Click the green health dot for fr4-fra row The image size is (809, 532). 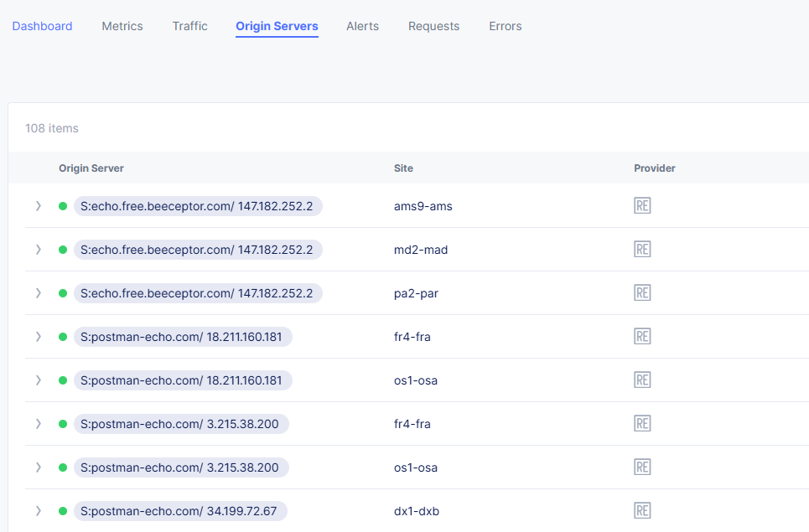pos(62,336)
